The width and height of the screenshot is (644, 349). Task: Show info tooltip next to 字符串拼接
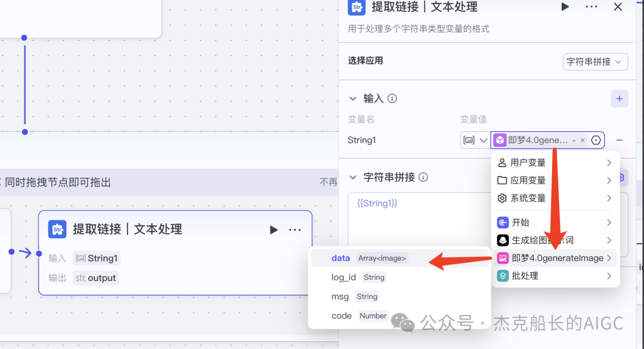(423, 177)
